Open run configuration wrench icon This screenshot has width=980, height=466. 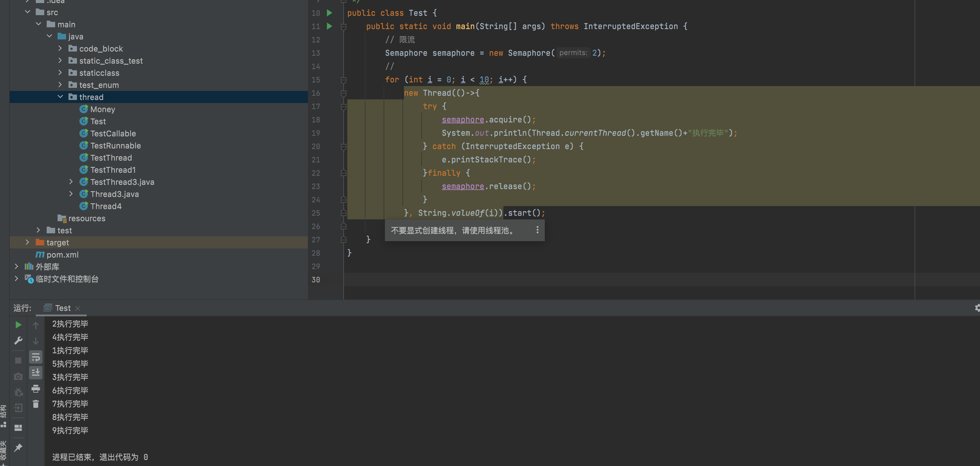coord(18,341)
